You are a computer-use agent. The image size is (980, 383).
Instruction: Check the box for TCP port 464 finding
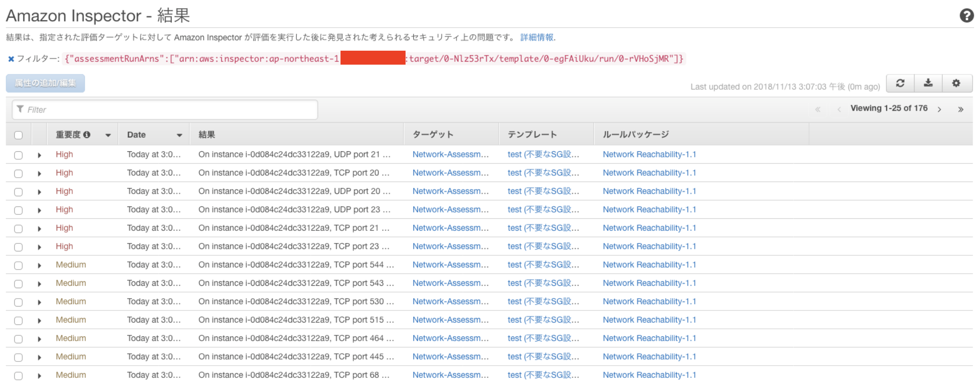pos(18,339)
